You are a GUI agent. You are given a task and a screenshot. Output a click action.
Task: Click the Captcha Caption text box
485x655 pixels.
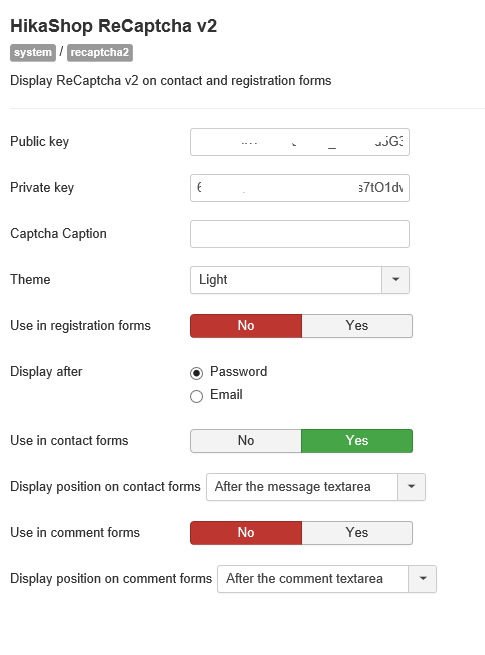pyautogui.click(x=300, y=234)
